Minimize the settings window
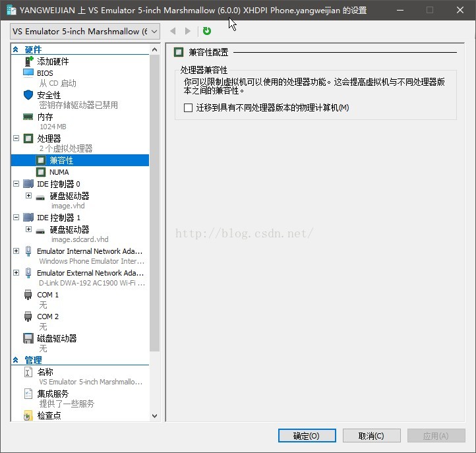The height and width of the screenshot is (453, 476). (x=400, y=10)
